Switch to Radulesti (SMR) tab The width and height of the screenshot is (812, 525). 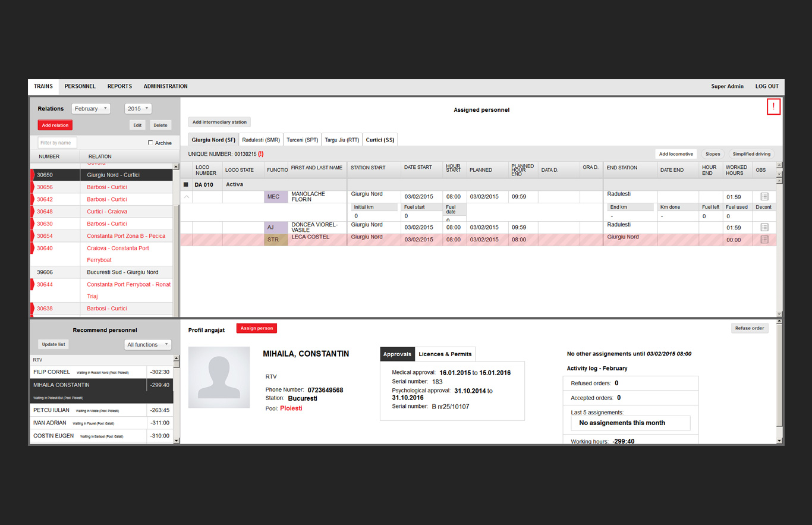click(x=261, y=140)
